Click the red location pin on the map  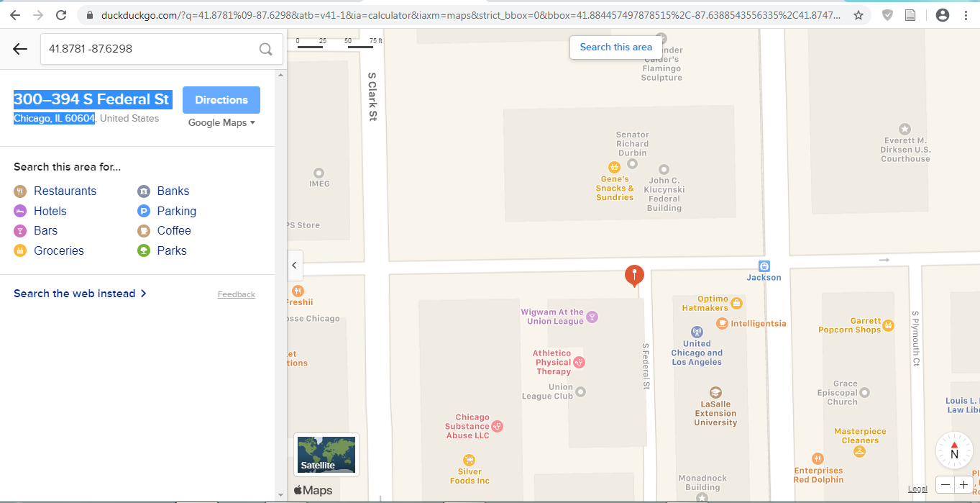click(634, 276)
